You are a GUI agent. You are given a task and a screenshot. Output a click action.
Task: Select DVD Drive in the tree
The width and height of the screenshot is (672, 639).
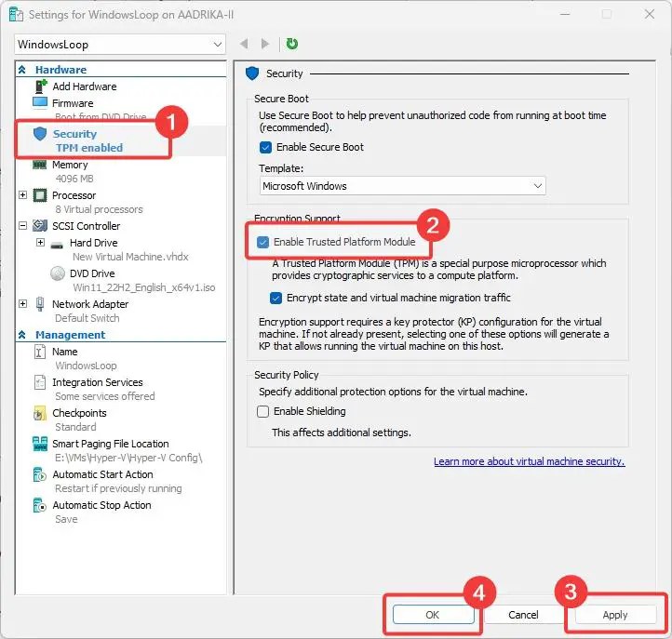click(x=92, y=273)
